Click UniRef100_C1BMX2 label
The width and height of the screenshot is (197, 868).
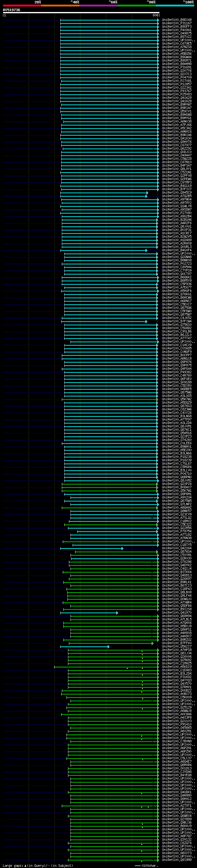click(x=177, y=521)
